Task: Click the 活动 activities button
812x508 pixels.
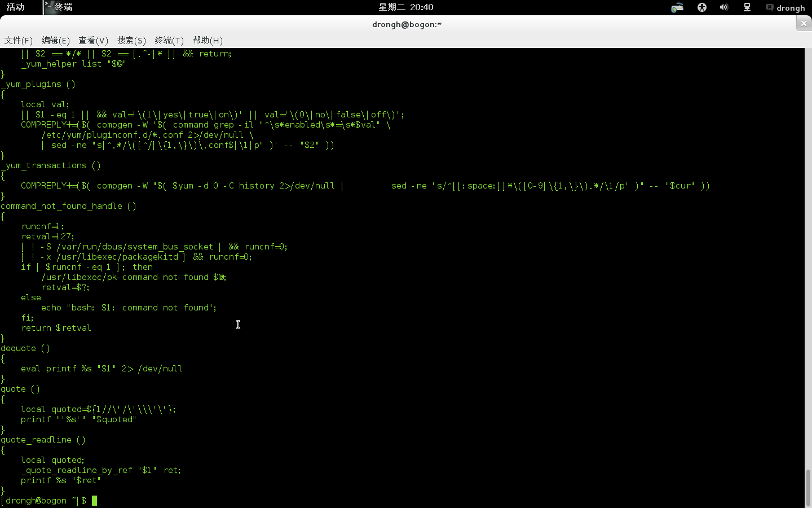Action: coord(16,7)
